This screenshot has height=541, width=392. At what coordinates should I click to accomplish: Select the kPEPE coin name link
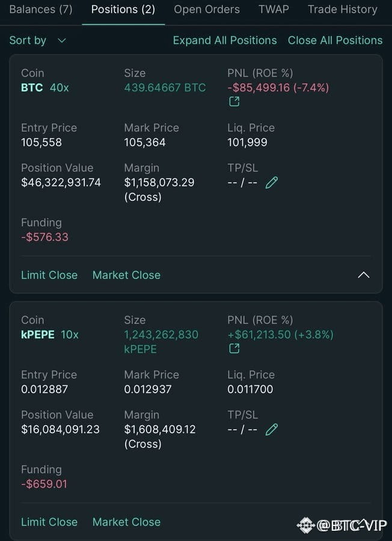[38, 335]
